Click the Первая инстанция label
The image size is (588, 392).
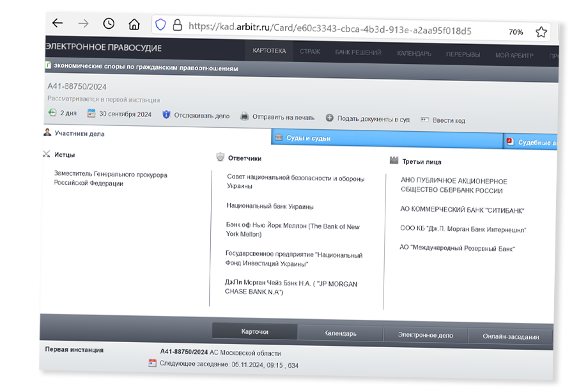coord(74,350)
